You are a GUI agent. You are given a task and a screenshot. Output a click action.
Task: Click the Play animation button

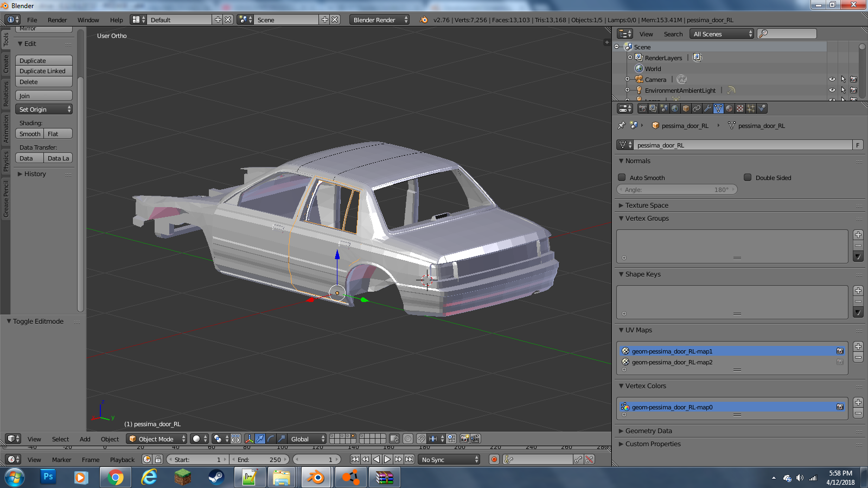pyautogui.click(x=387, y=459)
